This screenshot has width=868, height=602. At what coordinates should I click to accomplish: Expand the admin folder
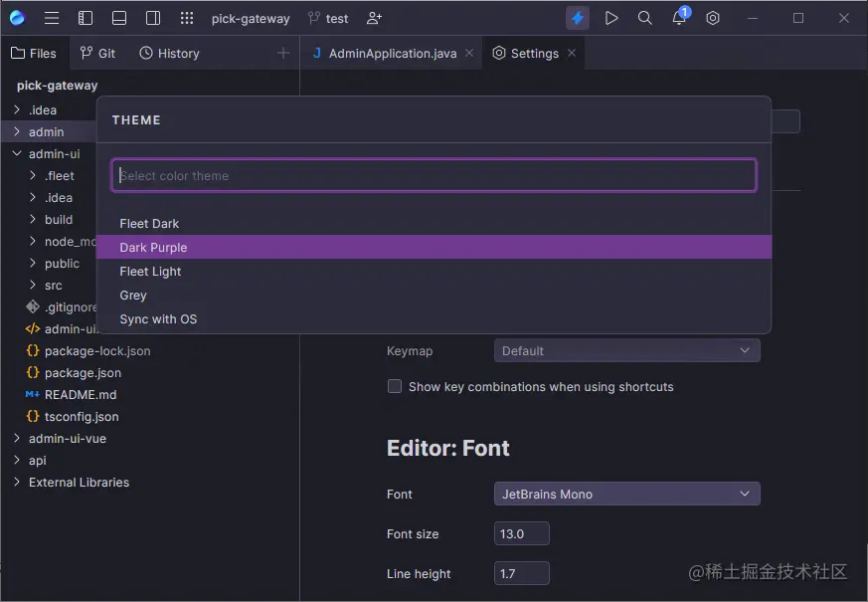(x=17, y=131)
